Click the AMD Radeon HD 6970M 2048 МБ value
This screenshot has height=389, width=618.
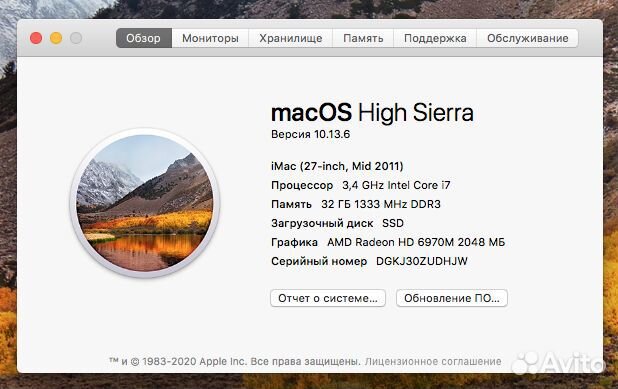[x=416, y=242]
